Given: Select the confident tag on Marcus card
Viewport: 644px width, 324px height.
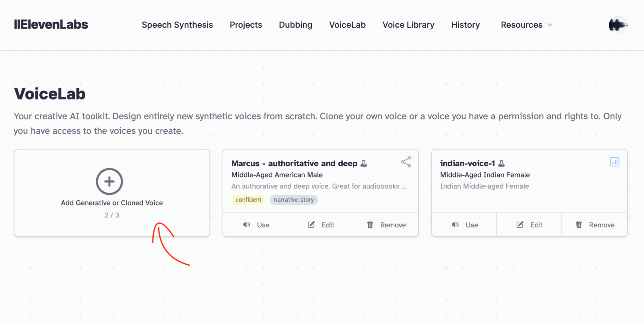Looking at the screenshot, I should [x=248, y=200].
